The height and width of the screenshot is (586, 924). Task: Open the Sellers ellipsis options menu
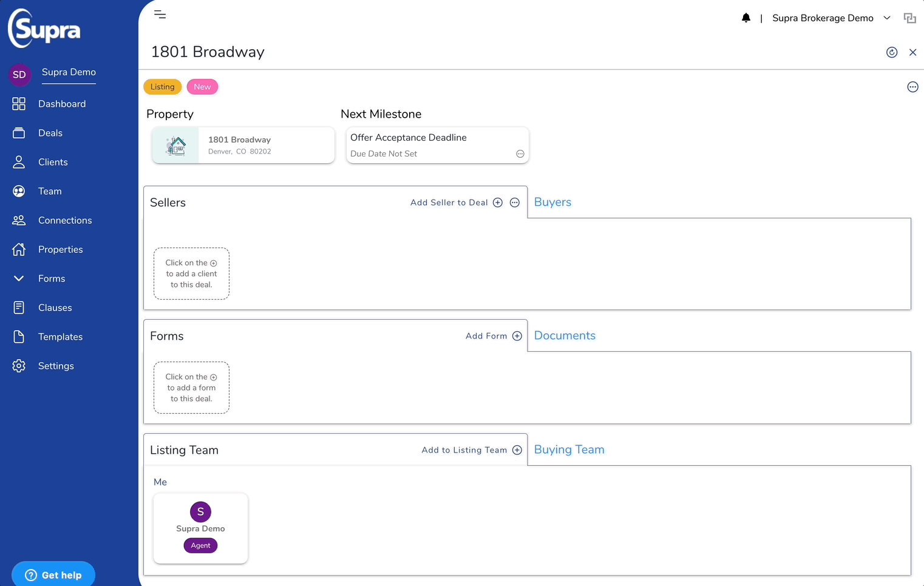pyautogui.click(x=514, y=202)
